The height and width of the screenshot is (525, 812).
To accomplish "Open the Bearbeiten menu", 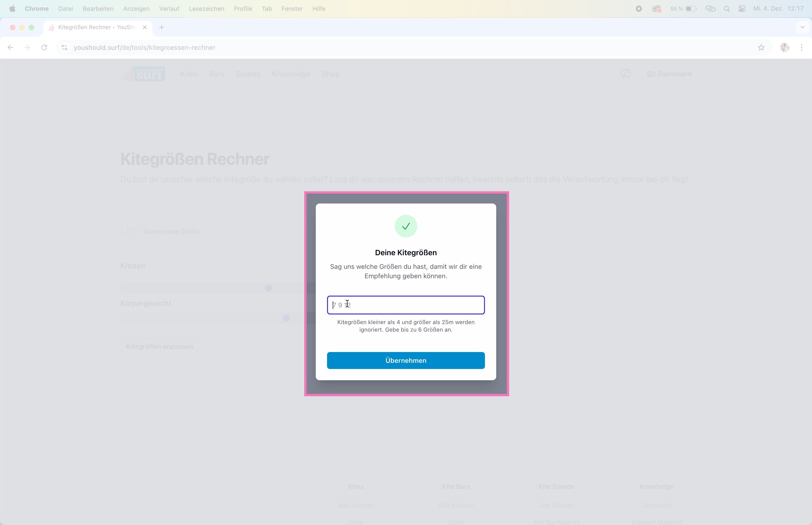I will coord(98,8).
